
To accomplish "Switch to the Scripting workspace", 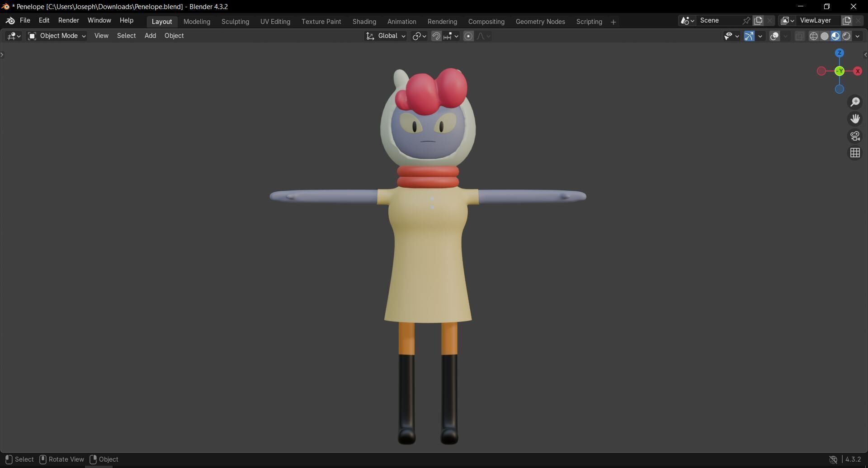I will pyautogui.click(x=589, y=22).
